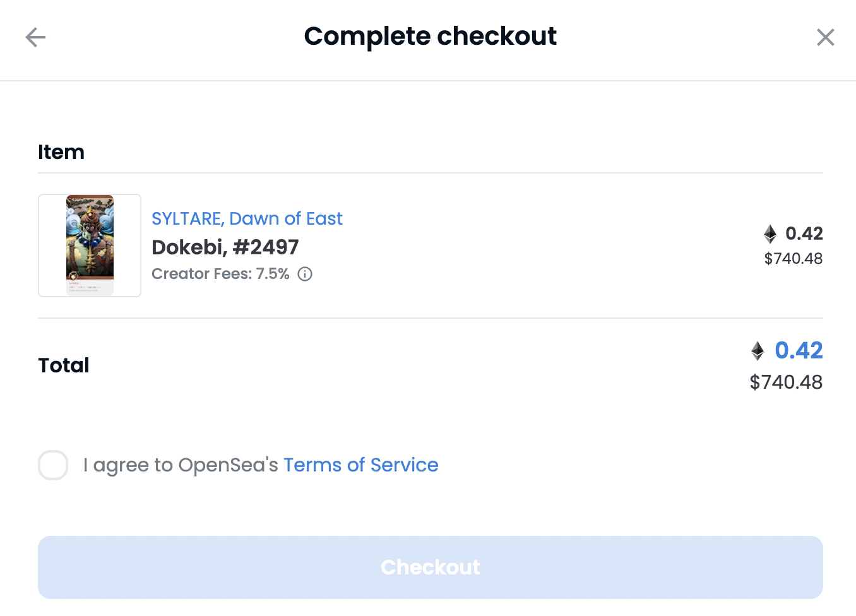Click the blue 0.42 total amount

point(799,350)
